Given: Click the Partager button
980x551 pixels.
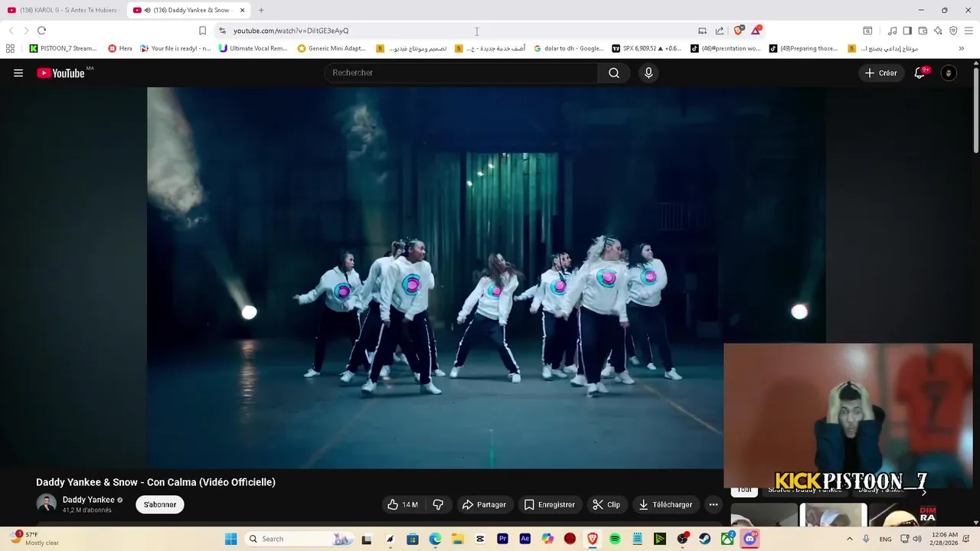Looking at the screenshot, I should pos(484,504).
